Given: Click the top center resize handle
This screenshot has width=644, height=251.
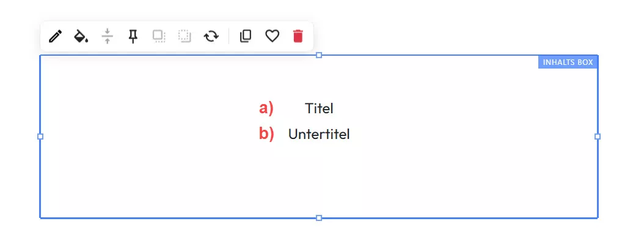Looking at the screenshot, I should (319, 56).
